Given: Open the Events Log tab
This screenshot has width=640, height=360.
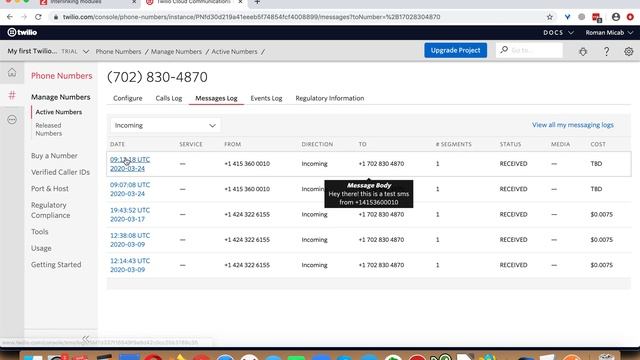Looking at the screenshot, I should [266, 98].
